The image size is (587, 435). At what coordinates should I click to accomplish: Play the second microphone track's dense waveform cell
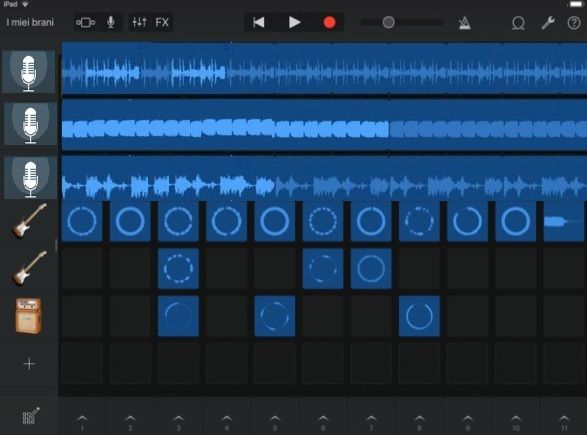[324, 125]
